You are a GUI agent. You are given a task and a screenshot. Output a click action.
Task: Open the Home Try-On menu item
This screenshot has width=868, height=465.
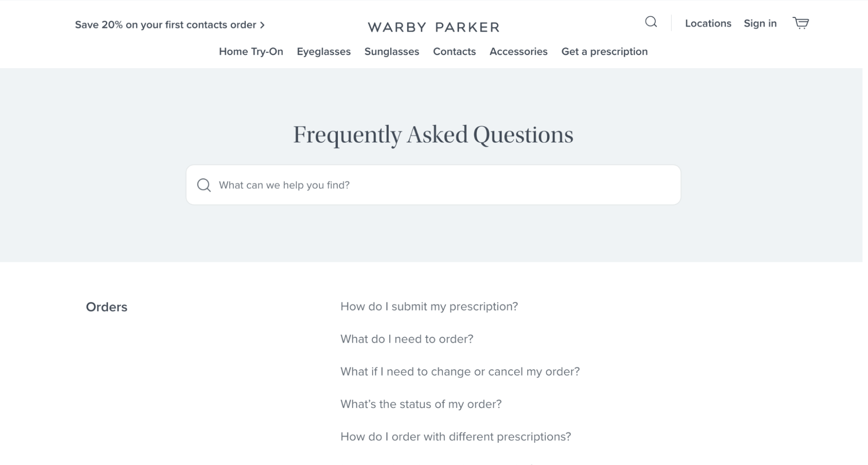pyautogui.click(x=251, y=52)
